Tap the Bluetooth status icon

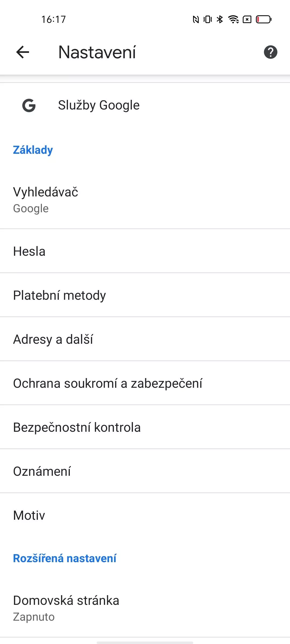220,19
